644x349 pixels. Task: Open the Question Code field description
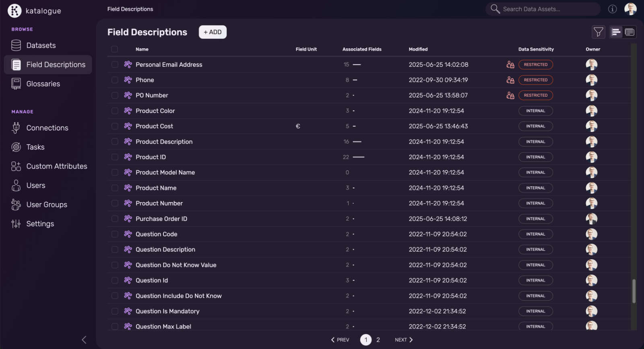[156, 234]
